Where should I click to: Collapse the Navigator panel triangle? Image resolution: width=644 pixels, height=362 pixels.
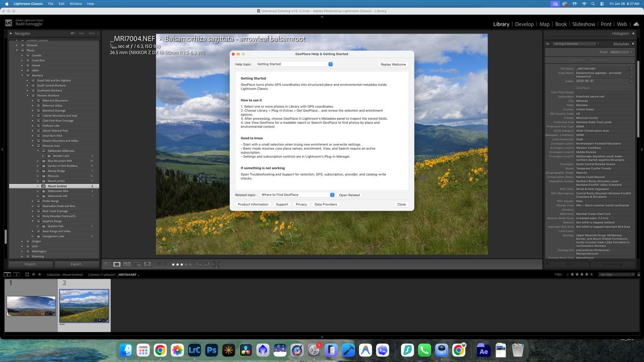11,33
